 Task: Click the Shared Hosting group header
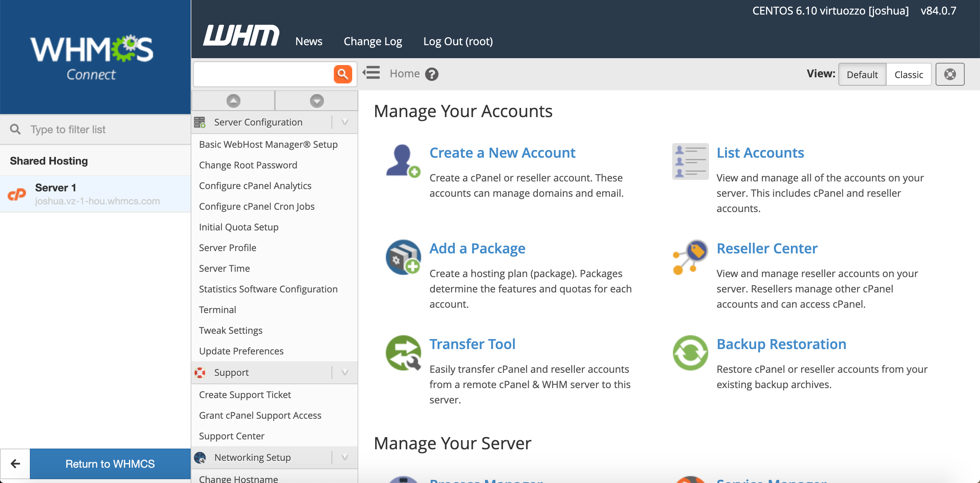pos(95,161)
